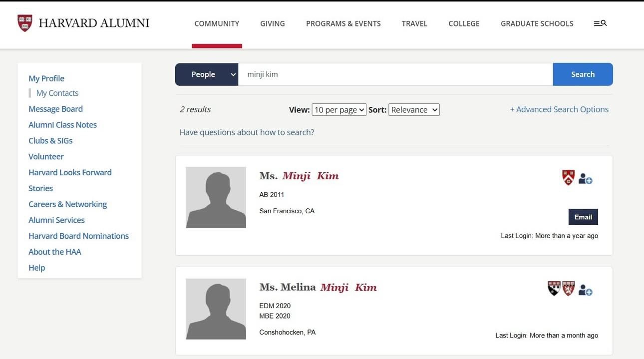The image size is (644, 359).
Task: Select the AB 2011 degree text
Action: tap(272, 195)
